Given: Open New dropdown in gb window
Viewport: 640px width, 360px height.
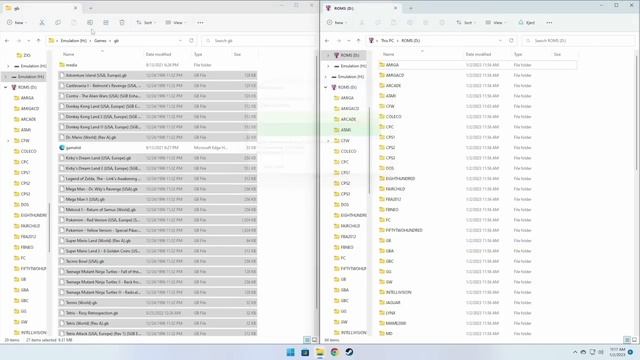Looking at the screenshot, I should [x=17, y=23].
